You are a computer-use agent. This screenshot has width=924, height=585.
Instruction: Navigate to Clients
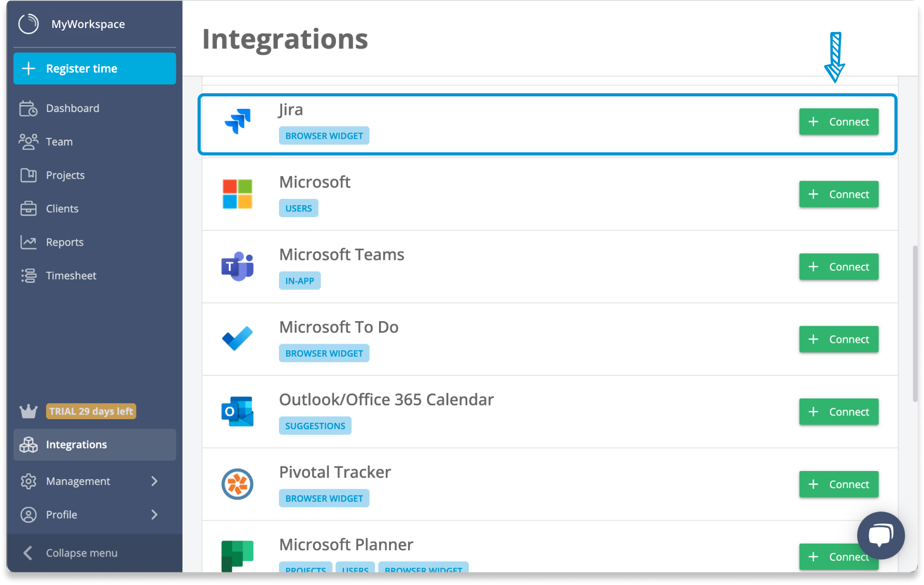pos(94,208)
